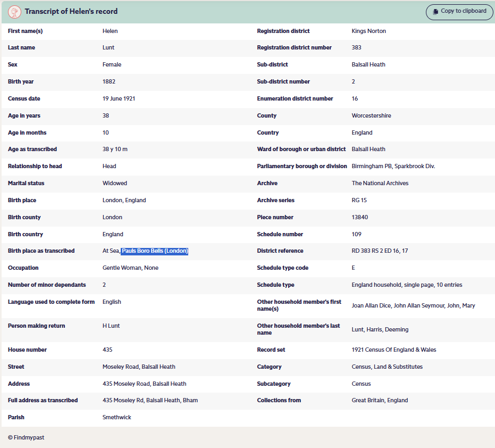This screenshot has height=448, width=495.
Task: Click the 'Transcript of Helen's record' heading
Action: coord(71,11)
